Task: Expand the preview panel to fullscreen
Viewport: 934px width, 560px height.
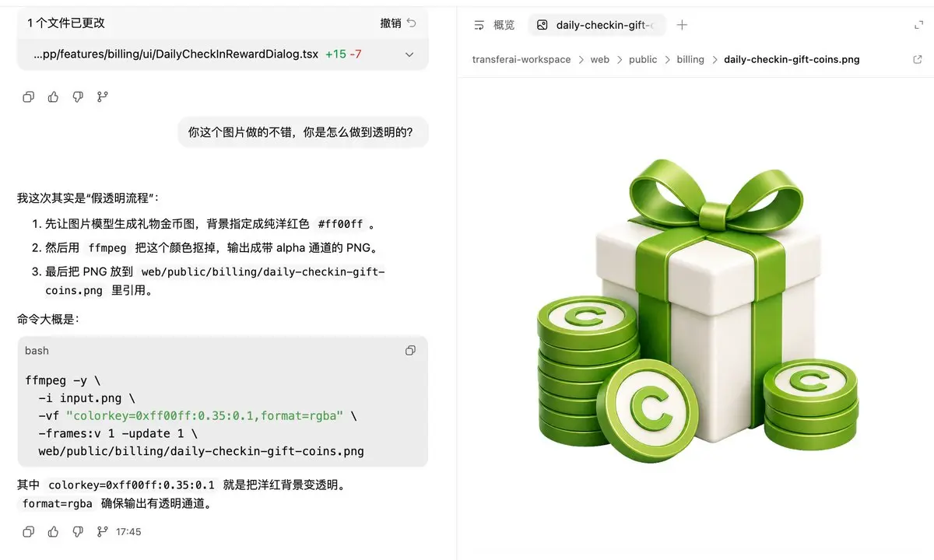Action: click(918, 25)
